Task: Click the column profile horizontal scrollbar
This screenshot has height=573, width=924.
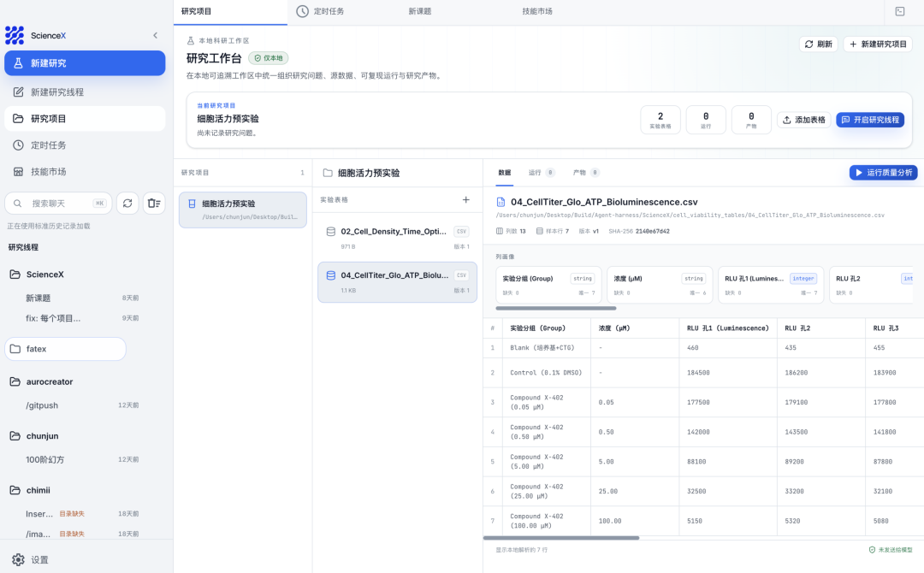Action: click(556, 308)
